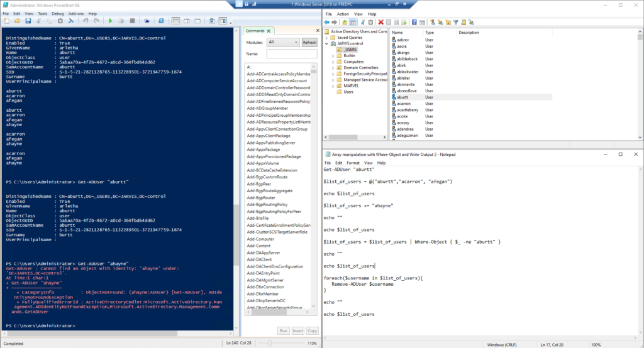This screenshot has width=644, height=348.
Task: Select user acarron in ADUC list
Action: [403, 104]
